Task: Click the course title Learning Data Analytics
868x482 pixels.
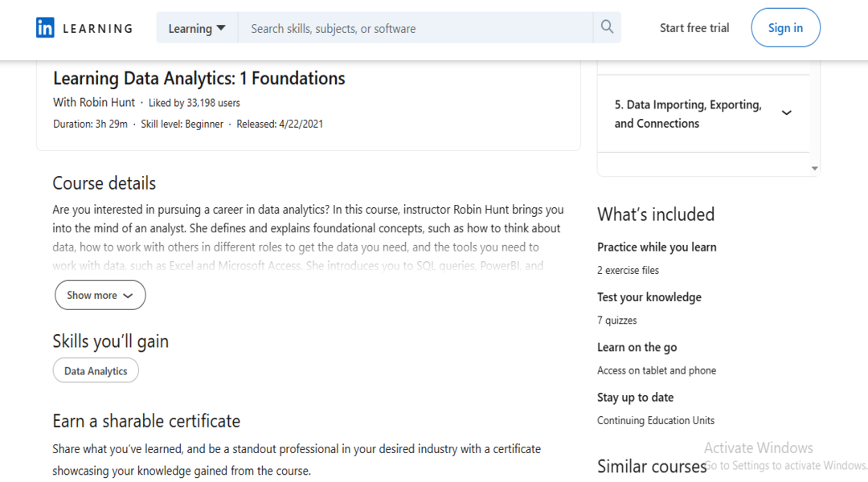Action: (199, 79)
